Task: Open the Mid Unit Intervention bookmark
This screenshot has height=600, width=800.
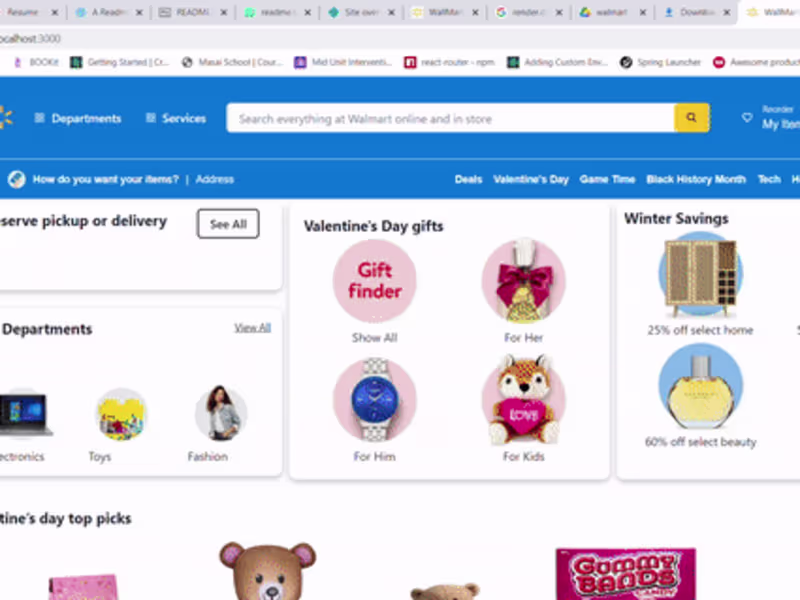Action: pyautogui.click(x=344, y=62)
